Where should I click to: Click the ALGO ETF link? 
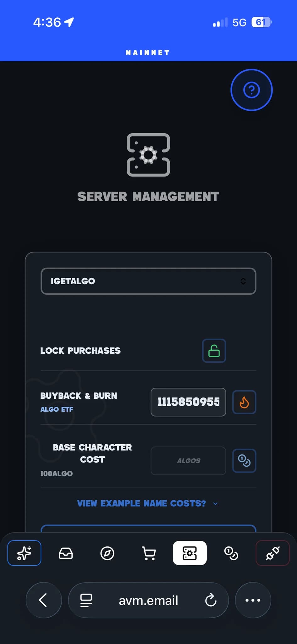coord(57,409)
